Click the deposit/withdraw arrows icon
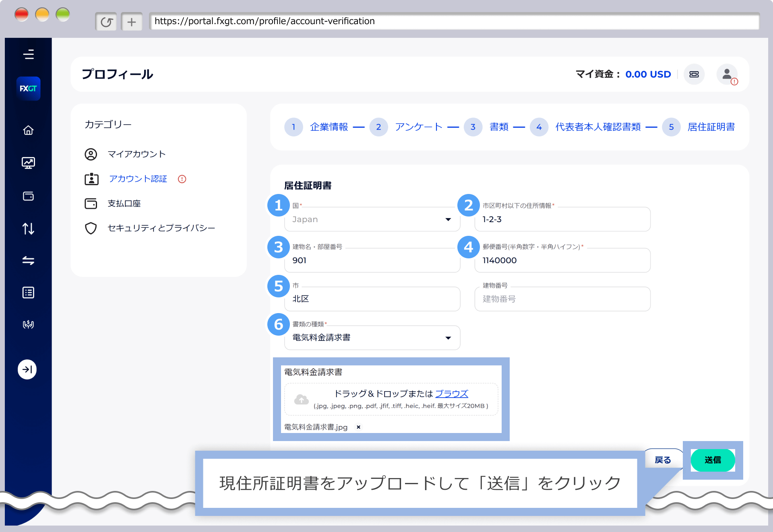 coord(28,229)
